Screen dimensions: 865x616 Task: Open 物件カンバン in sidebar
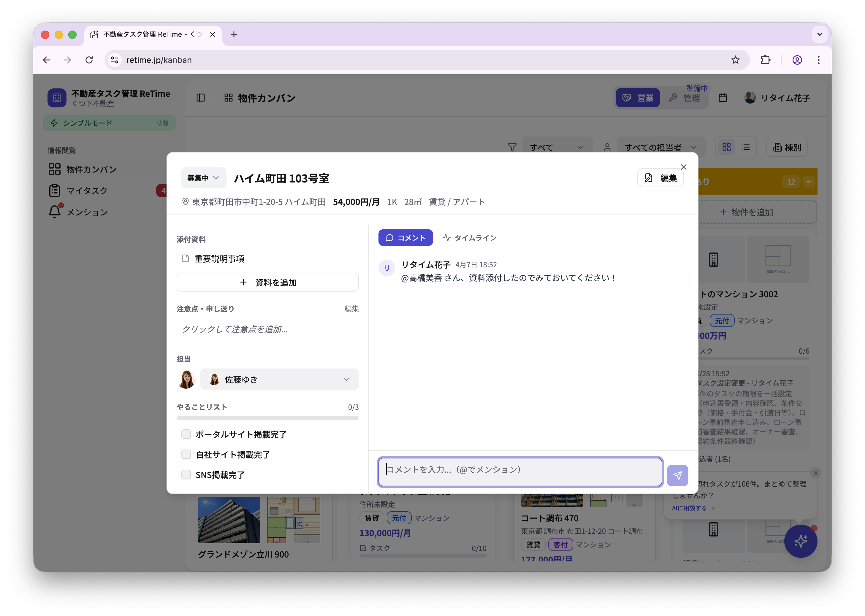[82, 169]
